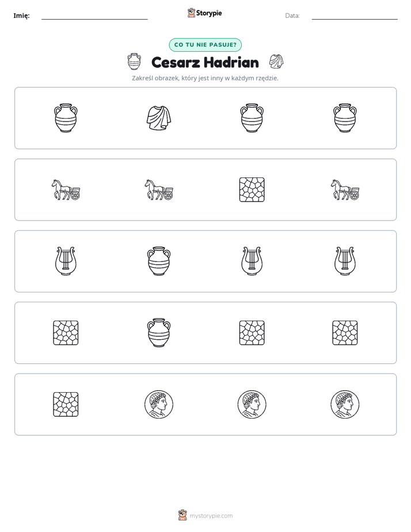Click the Data date line field
The width and height of the screenshot is (411, 532).
point(355,16)
